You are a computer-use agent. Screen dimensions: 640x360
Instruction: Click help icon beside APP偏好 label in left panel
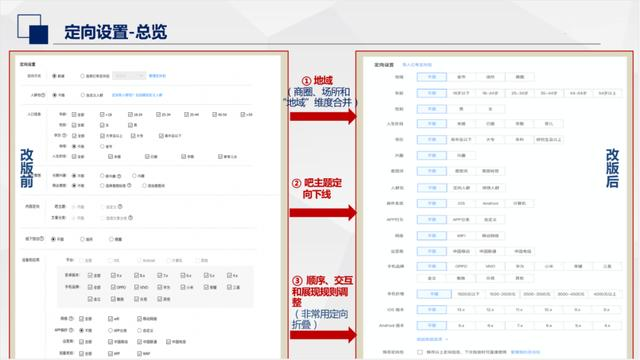71,330
